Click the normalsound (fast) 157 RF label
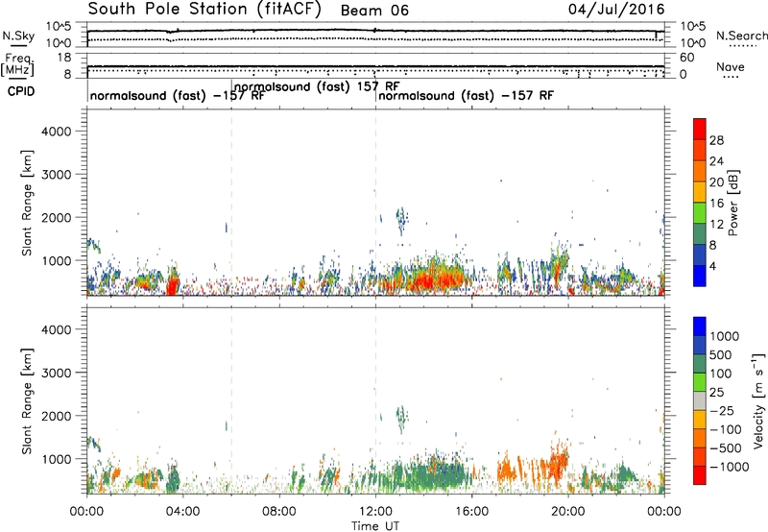768x532 pixels. click(317, 86)
